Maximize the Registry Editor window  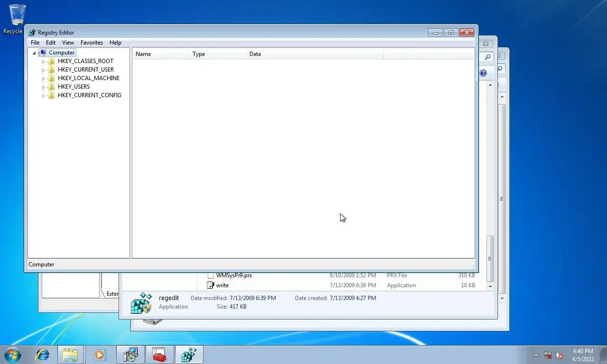[451, 33]
